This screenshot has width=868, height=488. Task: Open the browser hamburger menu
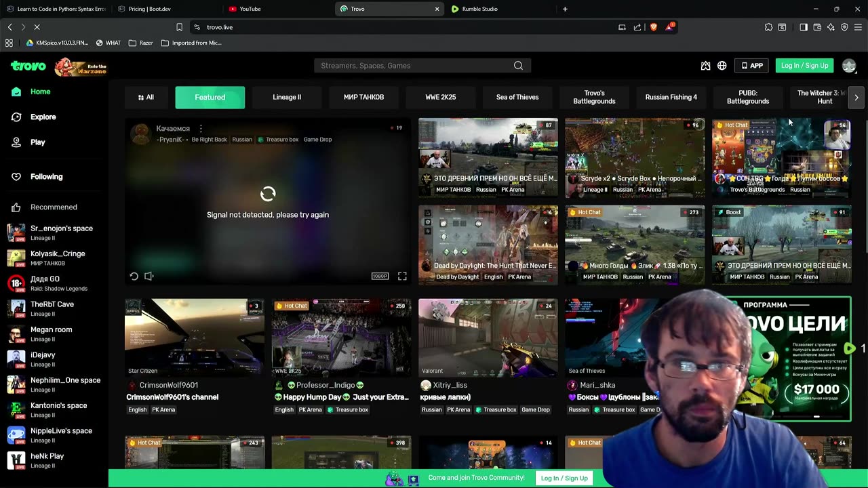pos(859,27)
